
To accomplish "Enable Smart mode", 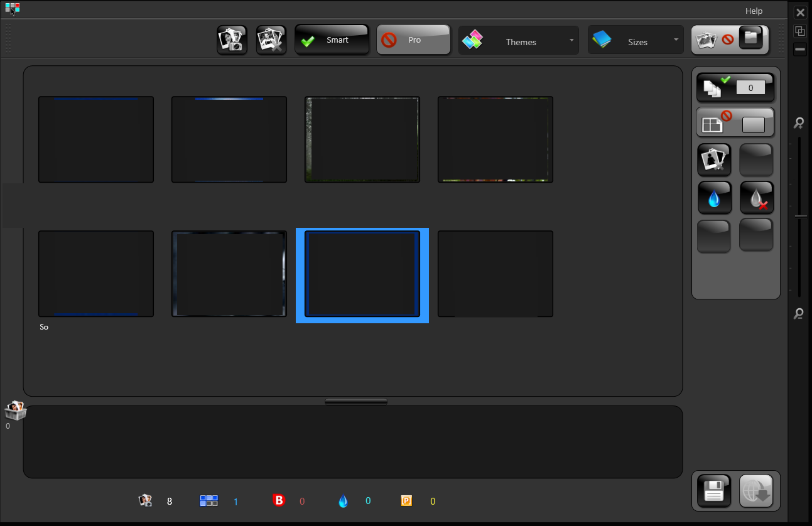I will tap(332, 40).
